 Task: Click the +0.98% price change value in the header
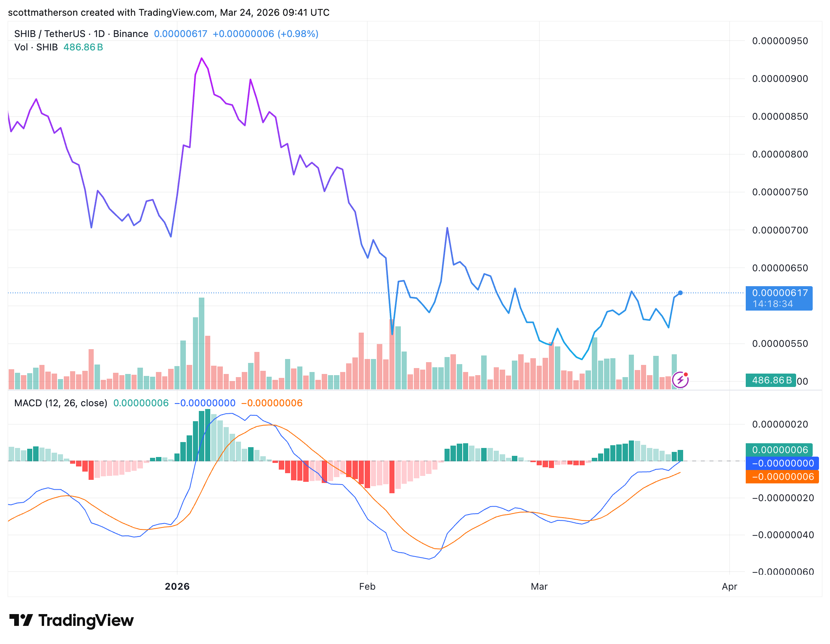tap(298, 34)
